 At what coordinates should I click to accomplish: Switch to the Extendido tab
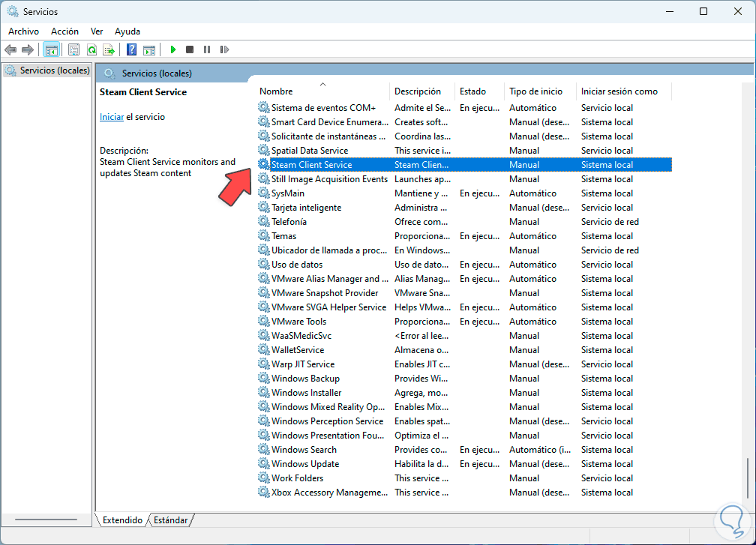[x=122, y=520]
